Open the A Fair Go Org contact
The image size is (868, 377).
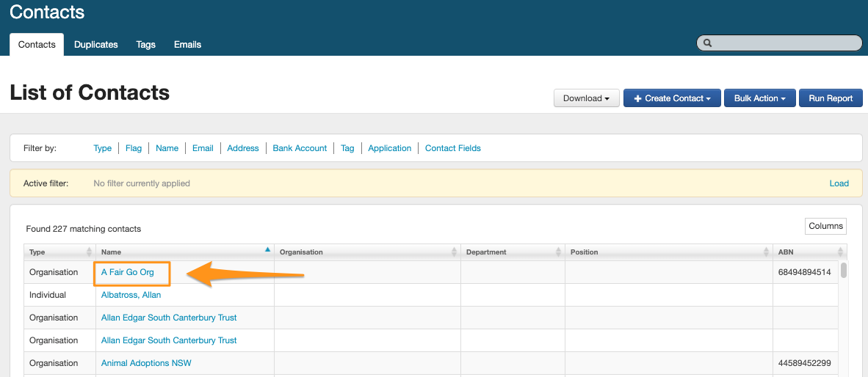(128, 272)
